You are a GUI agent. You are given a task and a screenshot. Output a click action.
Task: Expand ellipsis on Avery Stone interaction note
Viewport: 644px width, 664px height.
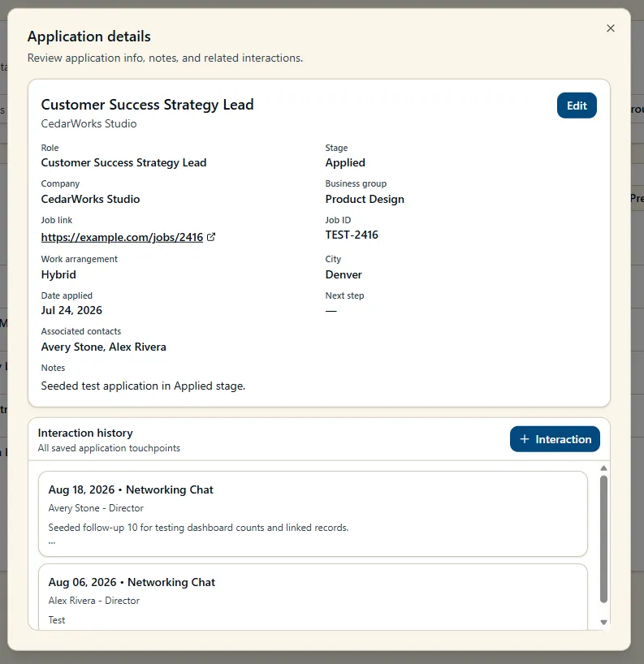52,542
